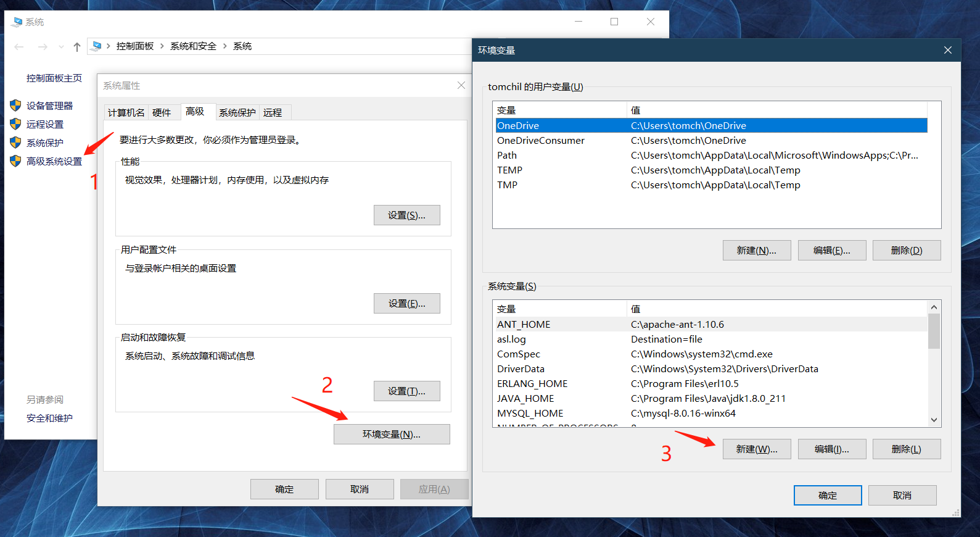980x537 pixels.
Task: Switch to 计算机名 tab
Action: (x=126, y=112)
